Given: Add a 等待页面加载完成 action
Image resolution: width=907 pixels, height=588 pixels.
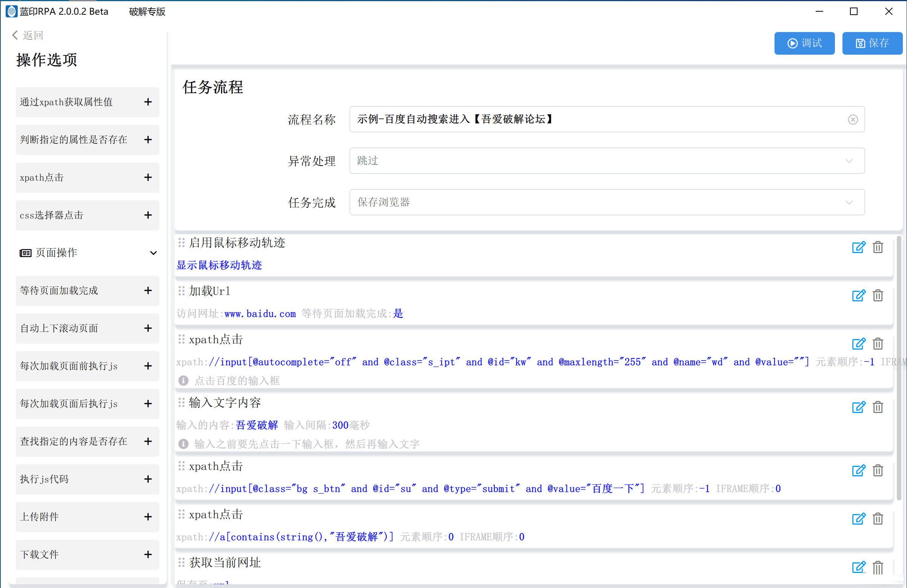Looking at the screenshot, I should pos(148,290).
